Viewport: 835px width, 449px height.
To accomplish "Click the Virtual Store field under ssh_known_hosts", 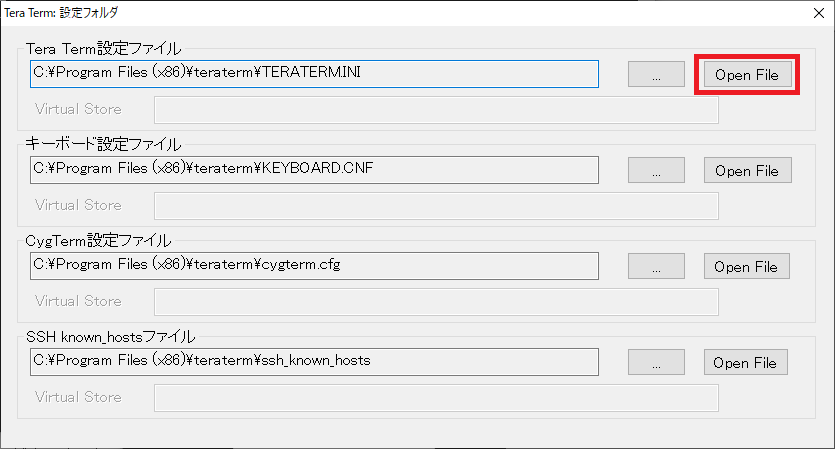I will 435,397.
